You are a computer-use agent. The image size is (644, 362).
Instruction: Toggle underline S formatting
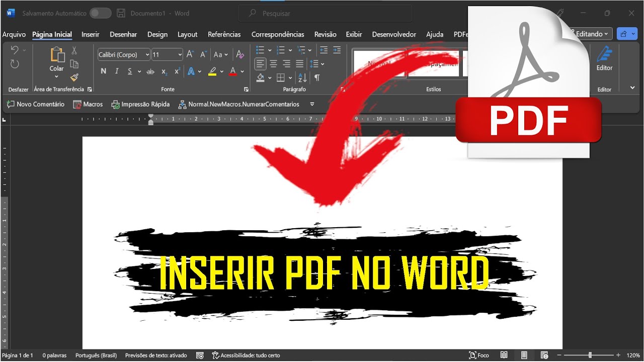point(130,71)
